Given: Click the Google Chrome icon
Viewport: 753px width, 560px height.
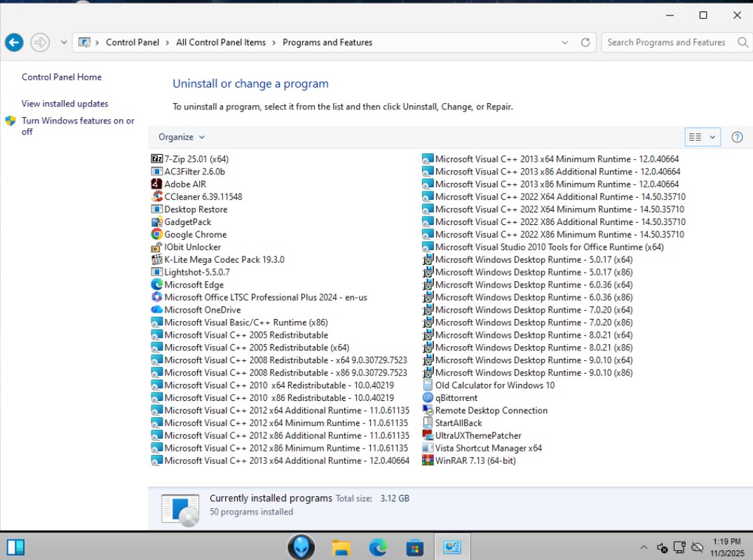Looking at the screenshot, I should [156, 234].
